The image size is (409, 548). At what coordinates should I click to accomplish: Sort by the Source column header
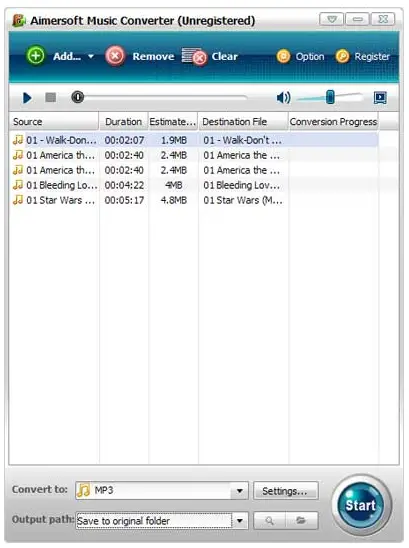54,122
